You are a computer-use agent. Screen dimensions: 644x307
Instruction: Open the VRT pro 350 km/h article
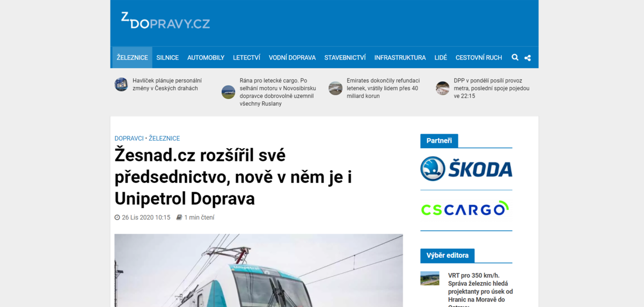click(480, 290)
